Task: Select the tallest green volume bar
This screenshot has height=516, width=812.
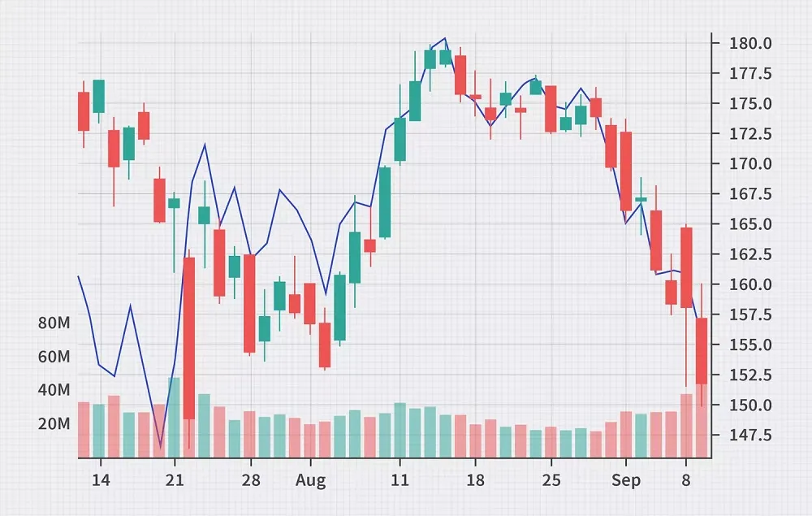Action: (x=174, y=418)
